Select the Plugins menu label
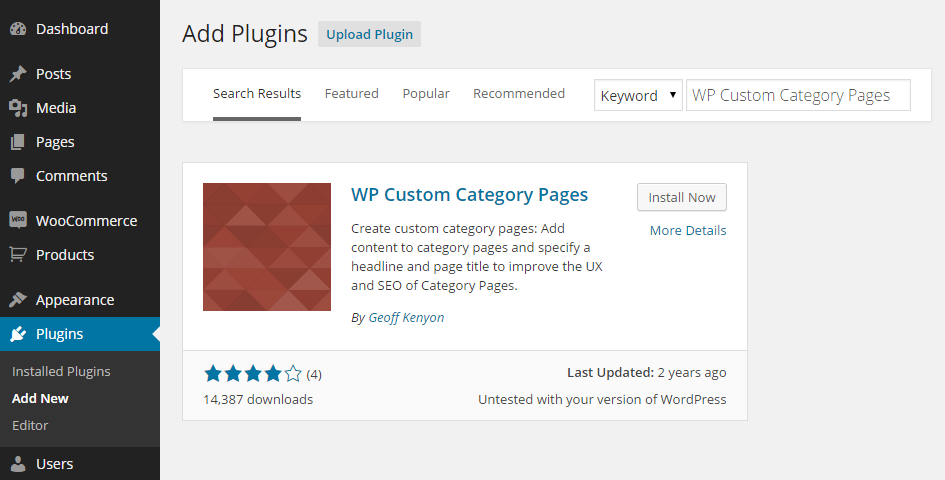945x480 pixels. 59,334
